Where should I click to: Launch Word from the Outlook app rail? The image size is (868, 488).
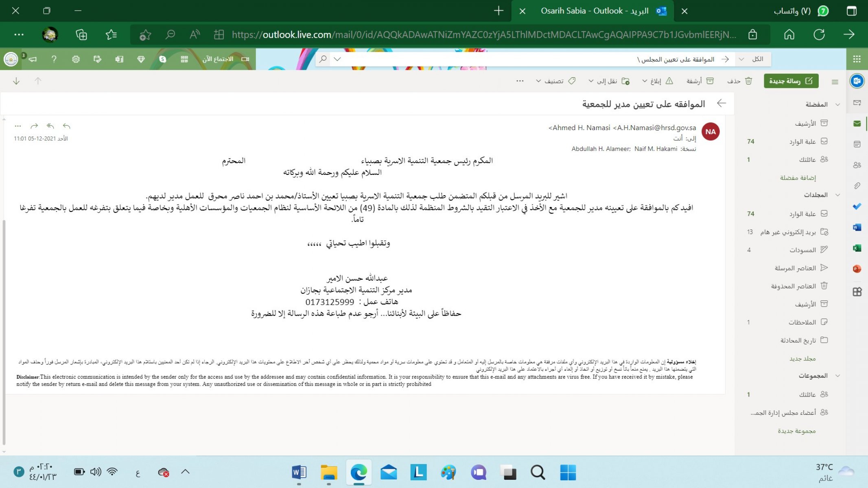pos(857,227)
